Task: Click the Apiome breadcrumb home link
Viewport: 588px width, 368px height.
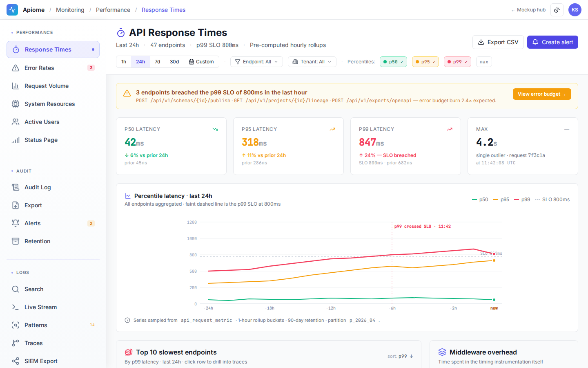Action: 33,10
